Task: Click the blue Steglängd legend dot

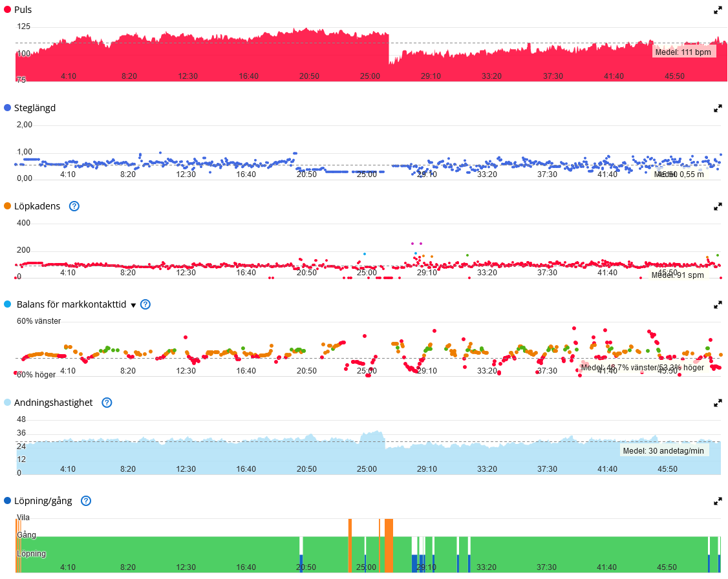Action: click(7, 108)
